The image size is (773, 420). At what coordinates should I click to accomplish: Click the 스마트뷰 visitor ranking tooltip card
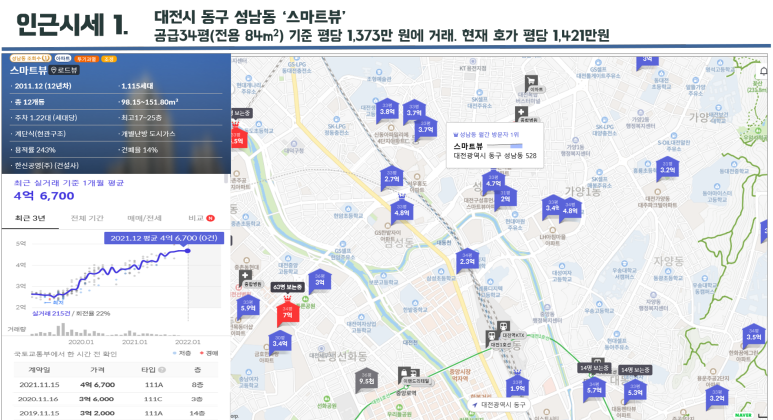(x=495, y=145)
